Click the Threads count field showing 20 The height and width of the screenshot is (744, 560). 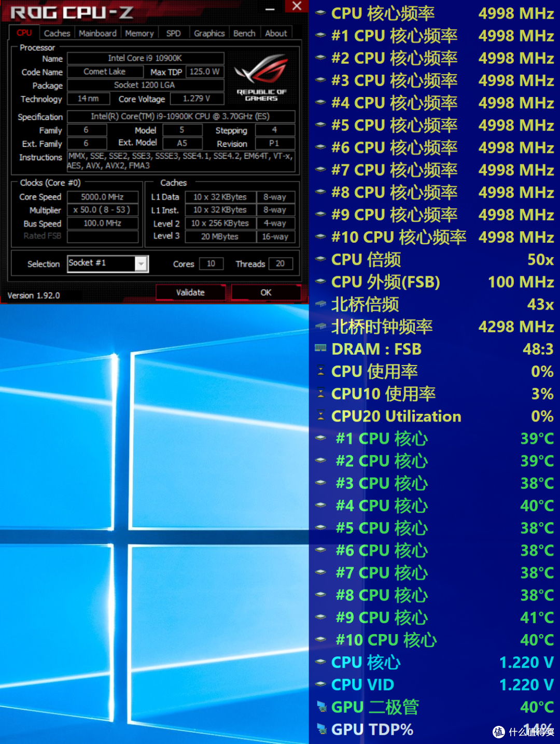pyautogui.click(x=280, y=264)
